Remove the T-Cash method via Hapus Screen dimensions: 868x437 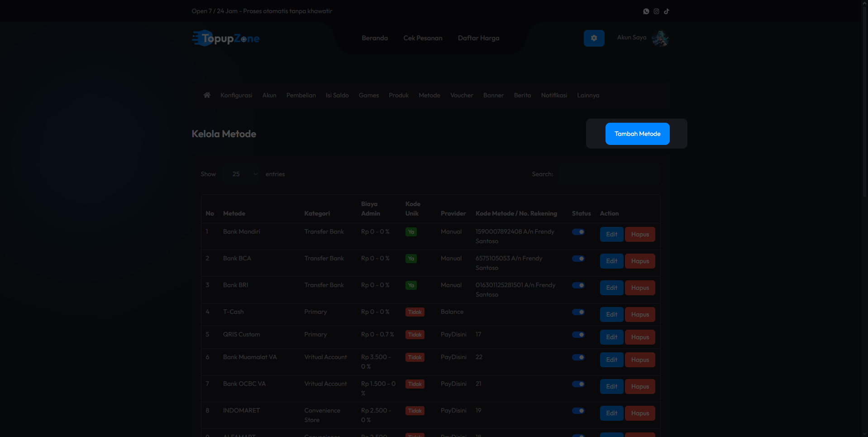coord(640,314)
